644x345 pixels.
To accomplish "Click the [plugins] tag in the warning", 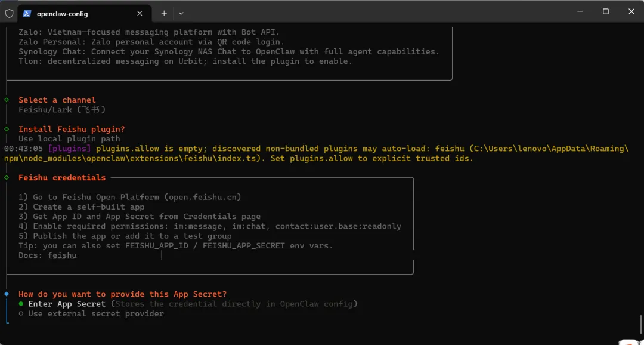I will (69, 149).
